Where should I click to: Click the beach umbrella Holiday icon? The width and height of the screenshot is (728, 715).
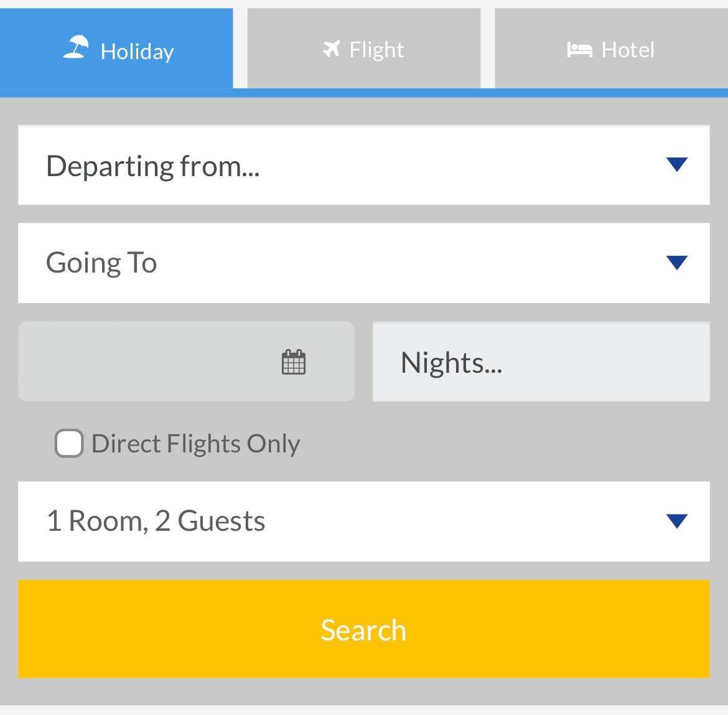click(x=76, y=47)
